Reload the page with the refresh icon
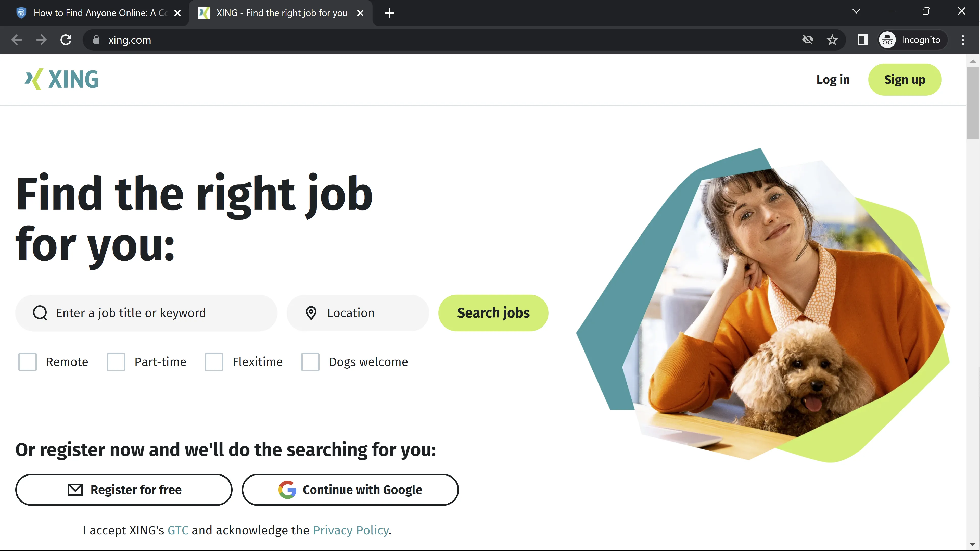980x551 pixels. pos(66,40)
